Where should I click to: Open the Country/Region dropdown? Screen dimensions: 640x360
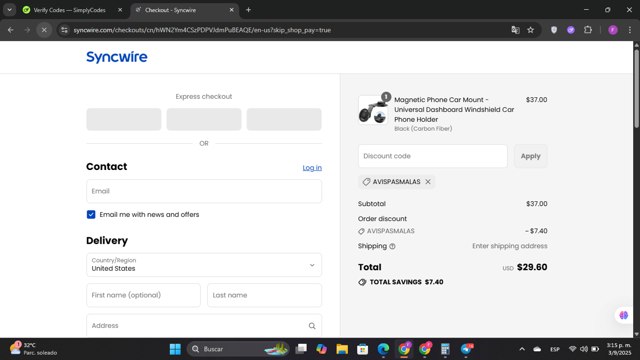(x=204, y=264)
